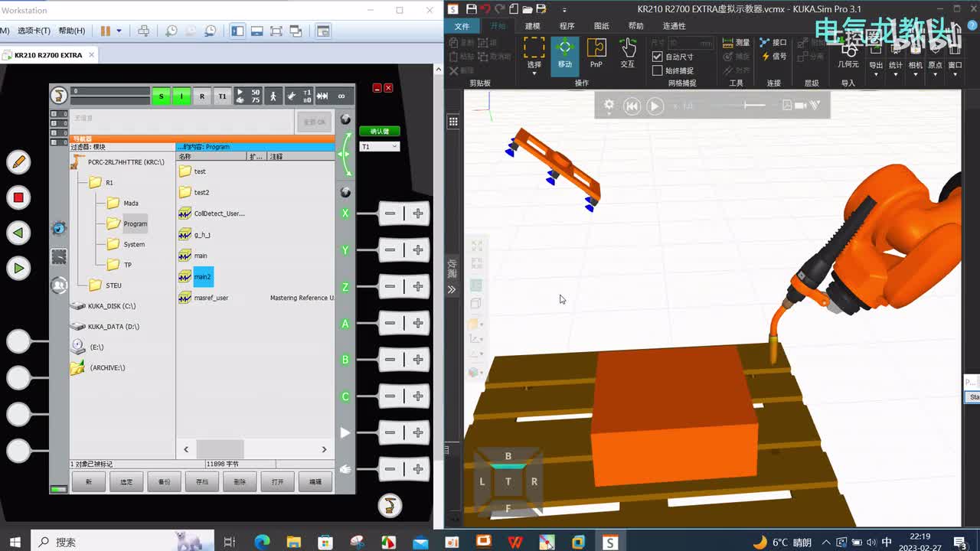
Task: Click the Top face of the view cube
Action: (x=508, y=481)
